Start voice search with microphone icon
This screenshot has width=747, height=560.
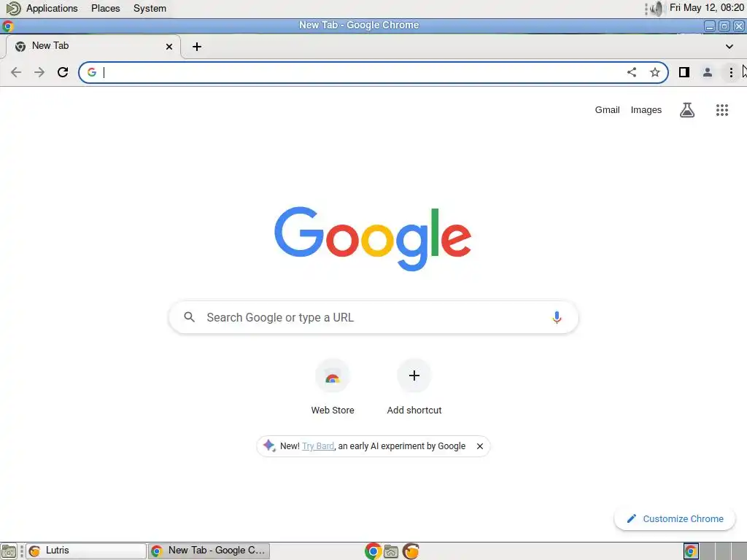[x=557, y=317]
